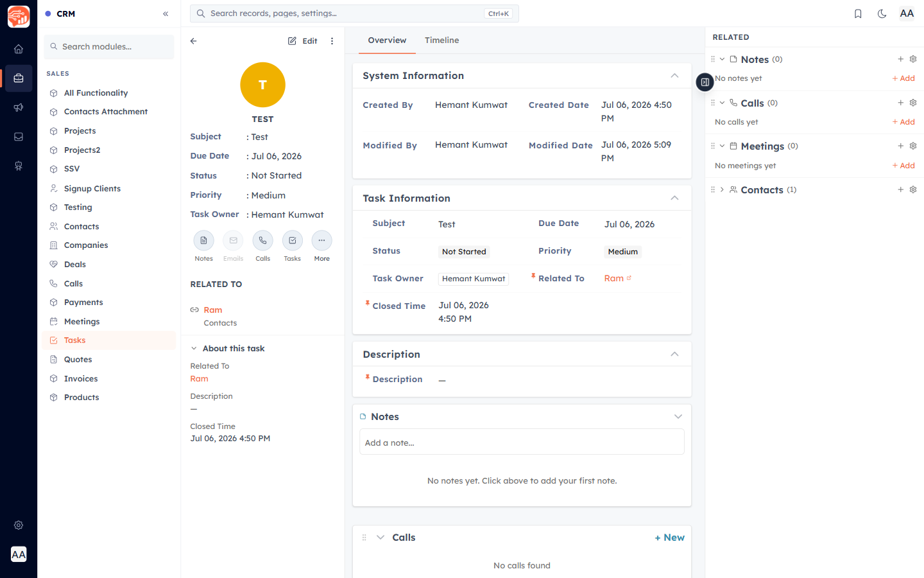
Task: Open the app logo at top left
Action: (x=19, y=17)
